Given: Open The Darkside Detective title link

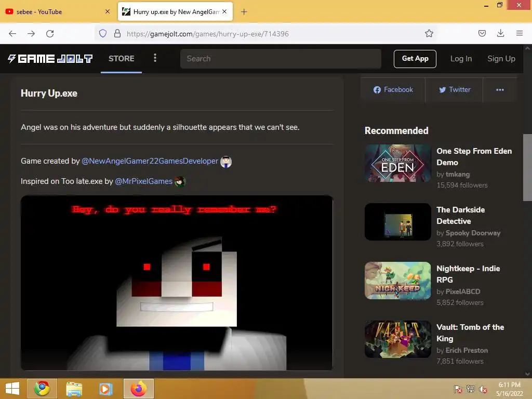Looking at the screenshot, I should click(x=460, y=216).
